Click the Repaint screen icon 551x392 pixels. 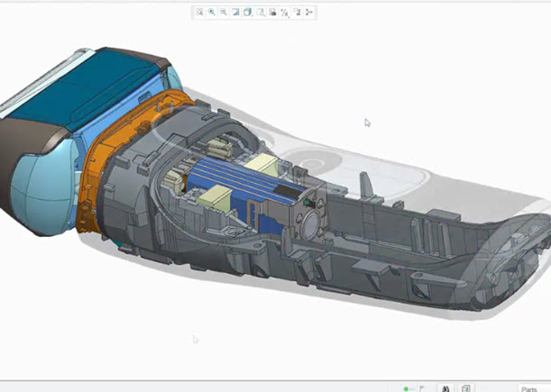(x=235, y=12)
